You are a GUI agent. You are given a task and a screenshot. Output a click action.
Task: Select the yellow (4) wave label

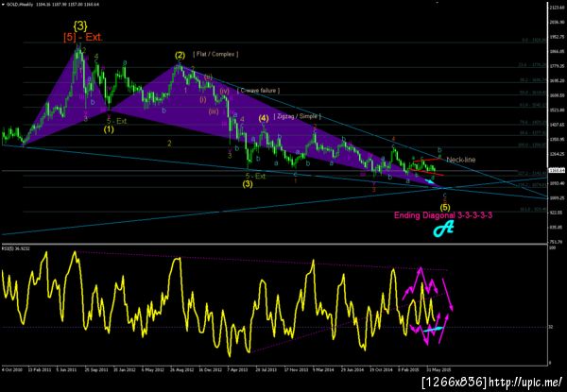pos(264,118)
